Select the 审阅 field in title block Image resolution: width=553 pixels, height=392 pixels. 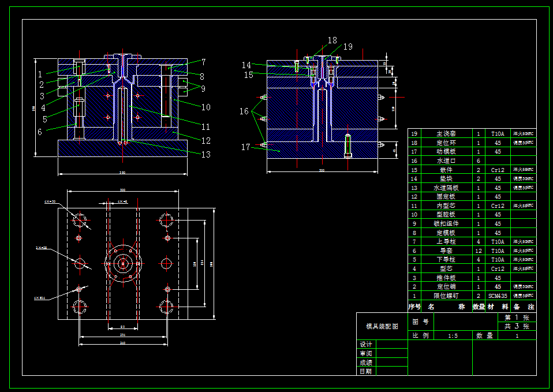tap(366, 353)
